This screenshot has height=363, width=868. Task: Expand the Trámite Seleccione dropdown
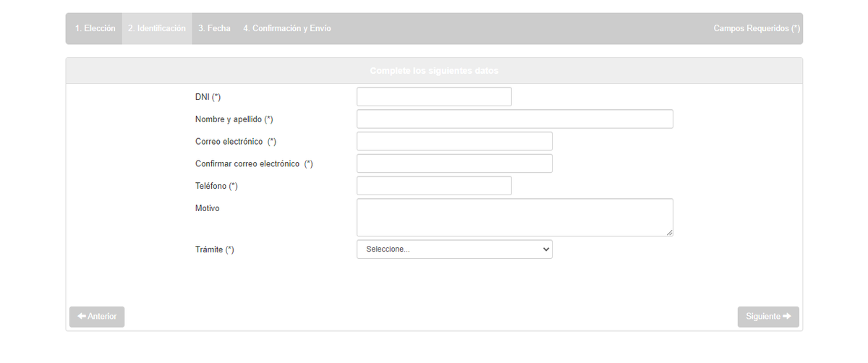tap(454, 249)
